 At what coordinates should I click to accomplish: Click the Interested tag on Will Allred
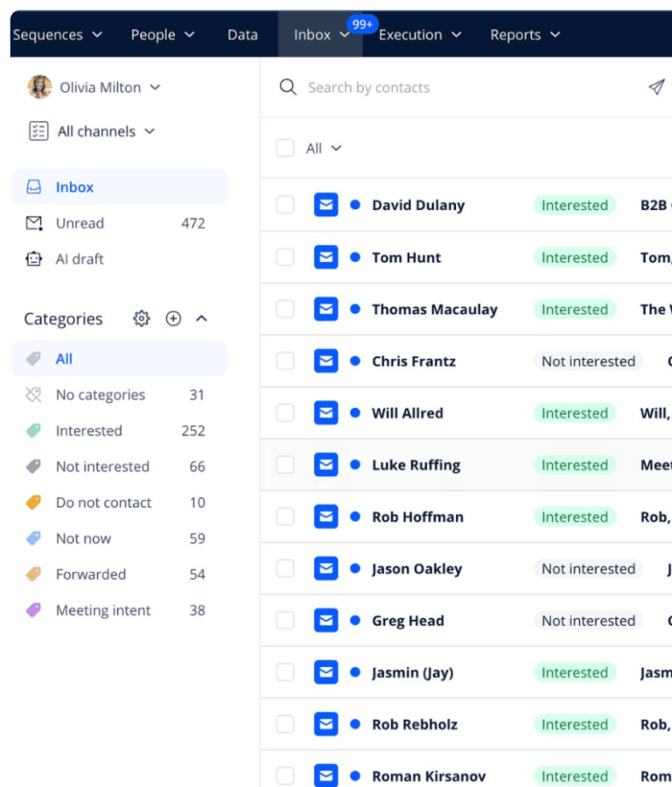(575, 413)
